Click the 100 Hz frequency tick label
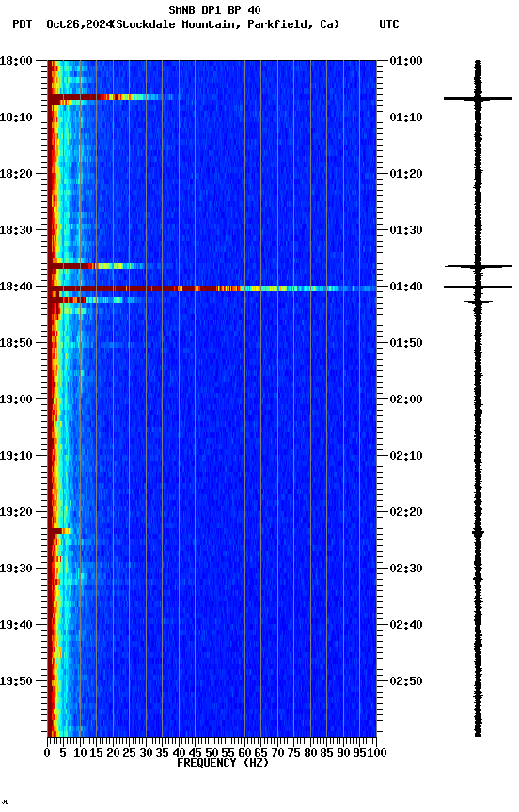 pyautogui.click(x=377, y=753)
